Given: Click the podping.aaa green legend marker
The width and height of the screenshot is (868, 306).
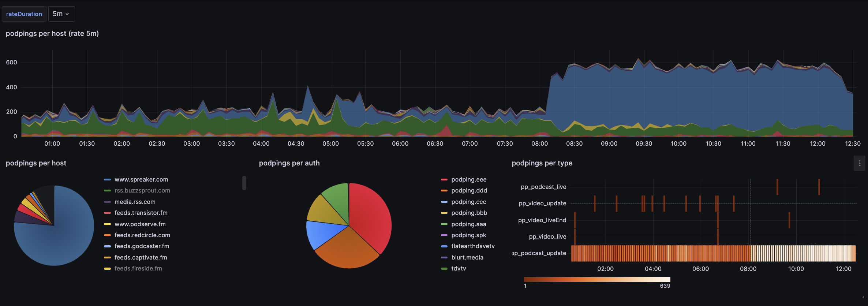Looking at the screenshot, I should pyautogui.click(x=444, y=224).
